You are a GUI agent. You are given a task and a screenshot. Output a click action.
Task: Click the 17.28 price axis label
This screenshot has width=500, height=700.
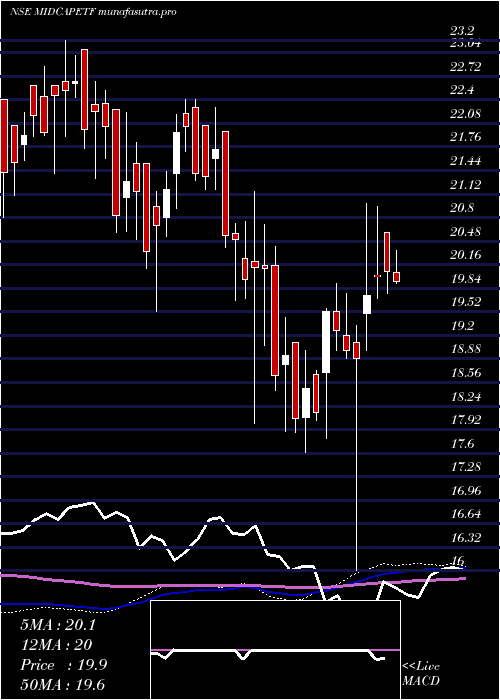[x=466, y=467]
